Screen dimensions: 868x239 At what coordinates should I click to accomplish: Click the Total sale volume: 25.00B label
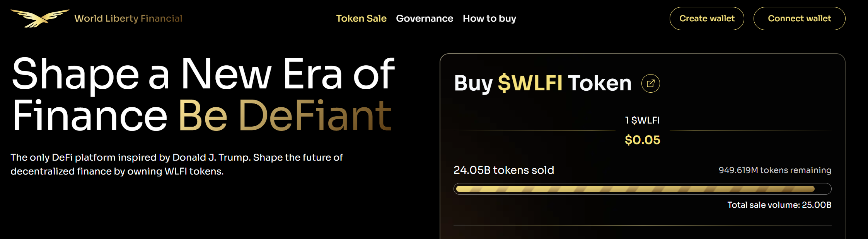coord(779,205)
